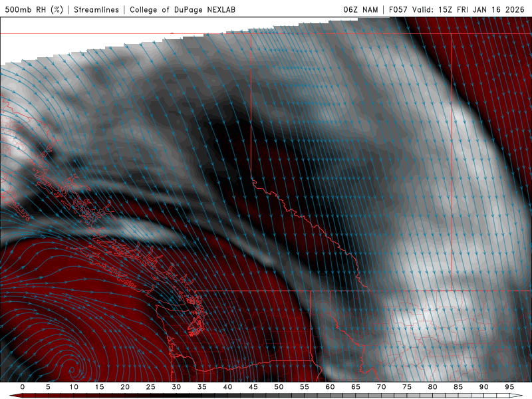Viewport: 532px width, 399px height.
Task: Click the "80" label on the color scale
Action: click(x=433, y=387)
